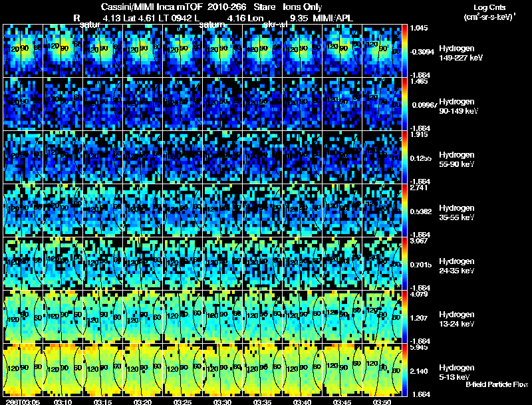Click the color bar for the 35-55 keV row
Viewport: 532px width, 405px height.
point(404,211)
